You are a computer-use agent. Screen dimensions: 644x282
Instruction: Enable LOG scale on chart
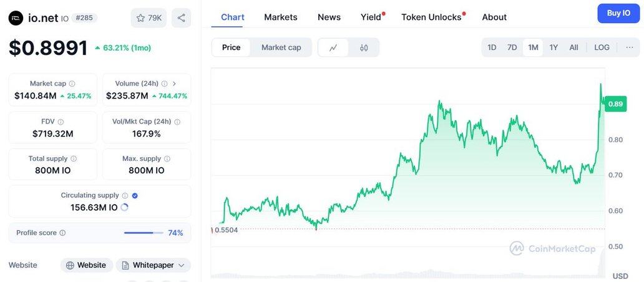coord(602,47)
